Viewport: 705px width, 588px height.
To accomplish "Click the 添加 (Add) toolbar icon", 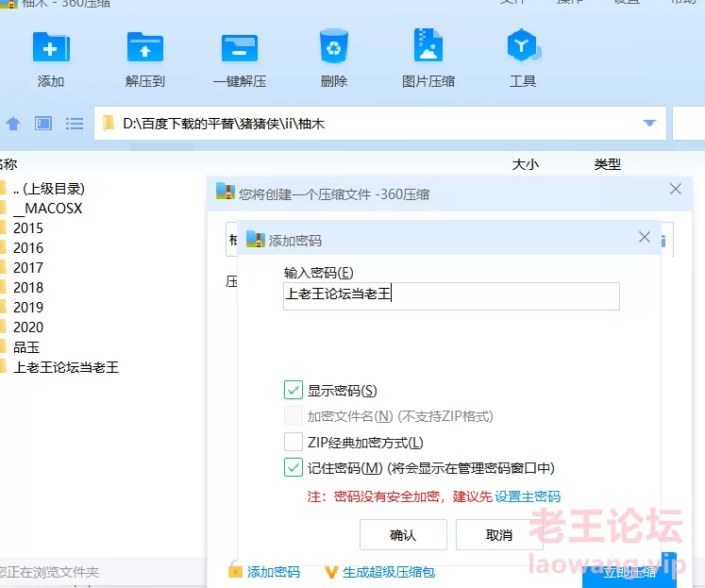I will [x=51, y=47].
